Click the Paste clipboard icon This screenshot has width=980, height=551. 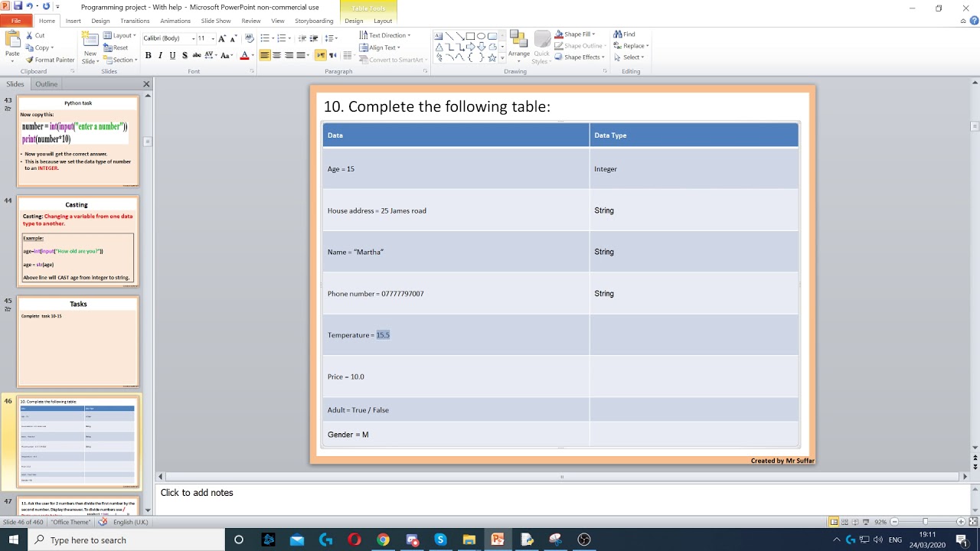tap(12, 39)
